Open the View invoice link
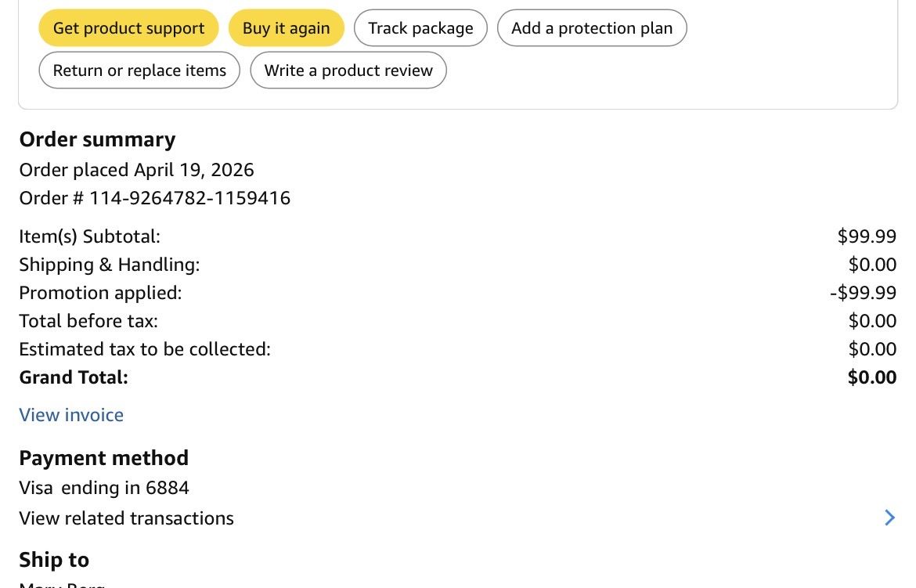Screen dimensions: 916x588 (x=71, y=415)
